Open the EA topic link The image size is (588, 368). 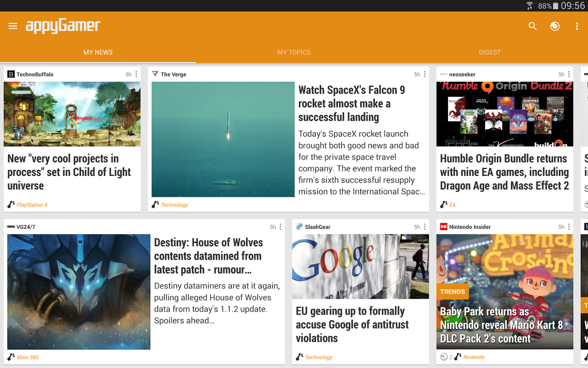pyautogui.click(x=452, y=205)
